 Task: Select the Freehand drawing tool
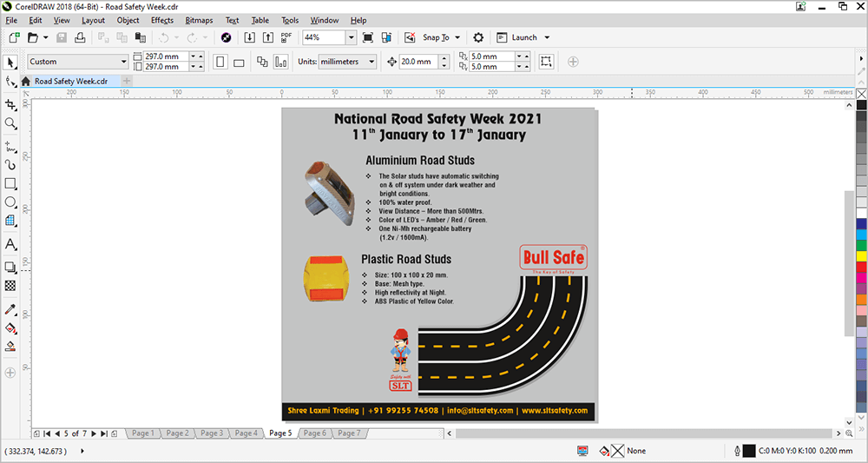click(x=10, y=148)
